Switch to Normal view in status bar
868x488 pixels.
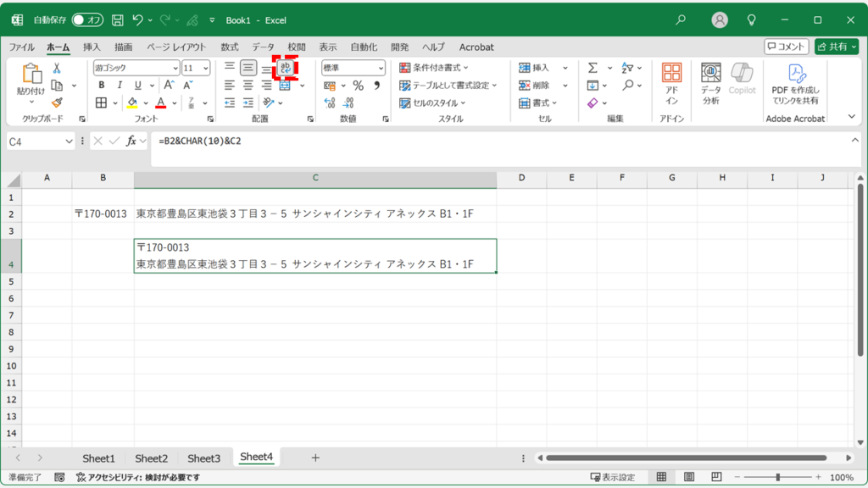pyautogui.click(x=661, y=477)
